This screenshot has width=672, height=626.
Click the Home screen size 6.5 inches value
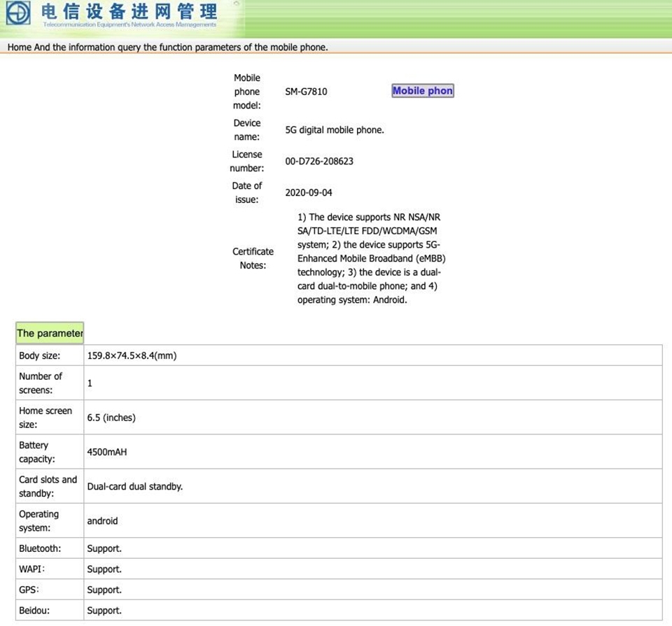[x=111, y=418]
